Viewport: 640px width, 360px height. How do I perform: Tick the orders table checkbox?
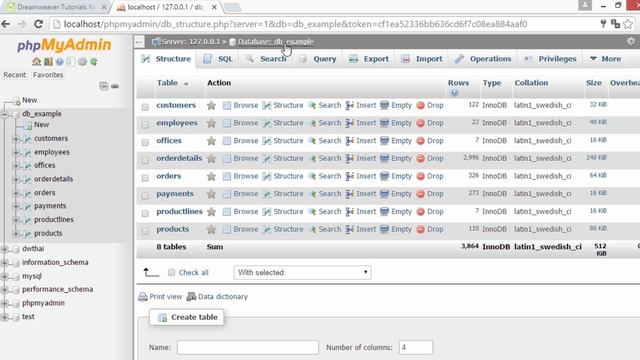click(x=145, y=178)
